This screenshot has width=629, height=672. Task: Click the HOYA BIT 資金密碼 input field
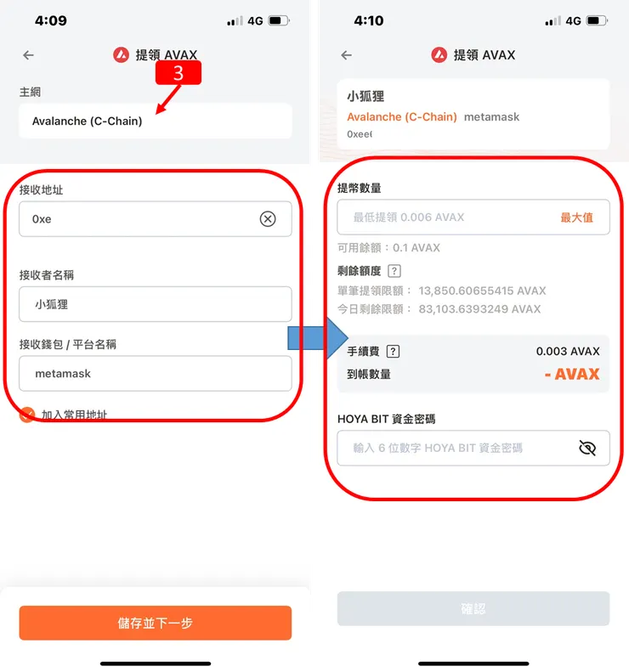473,449
